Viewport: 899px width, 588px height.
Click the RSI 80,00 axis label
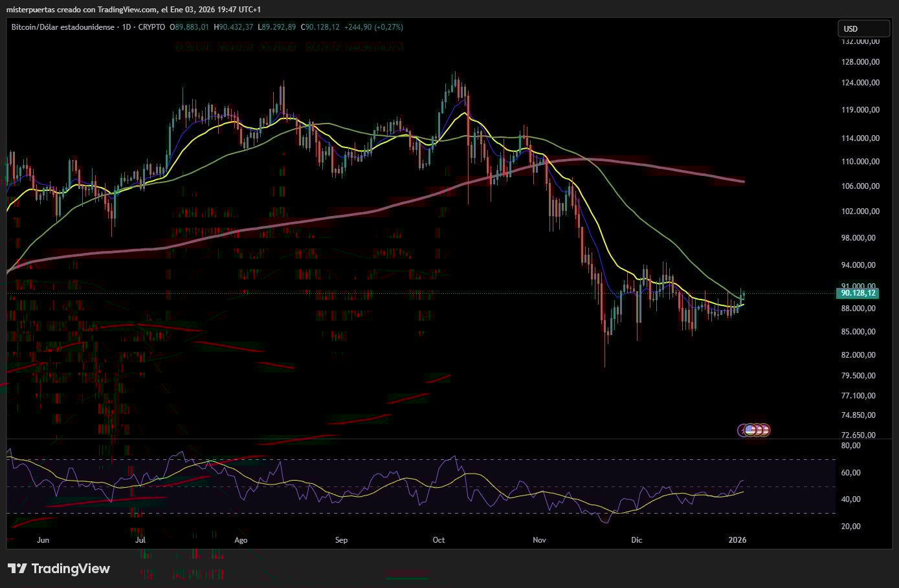click(851, 446)
